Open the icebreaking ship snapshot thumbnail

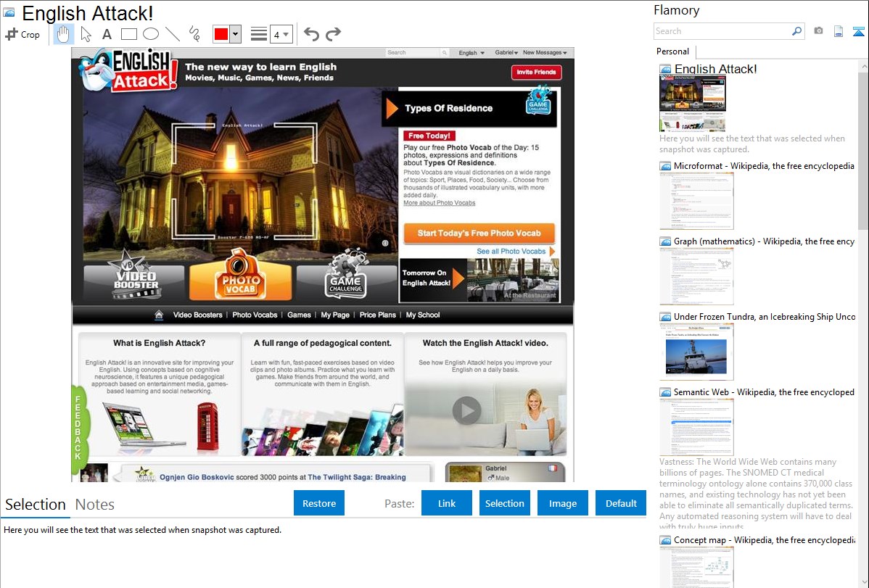click(696, 352)
